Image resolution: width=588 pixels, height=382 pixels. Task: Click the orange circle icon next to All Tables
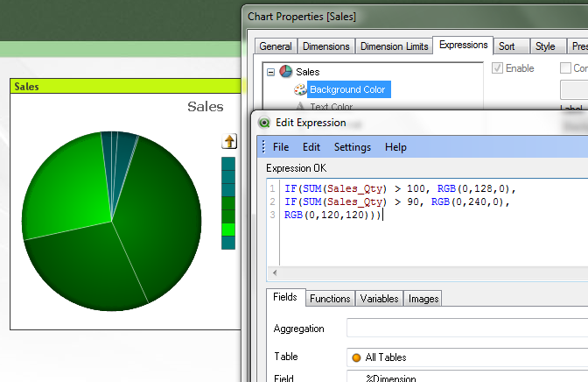point(356,357)
